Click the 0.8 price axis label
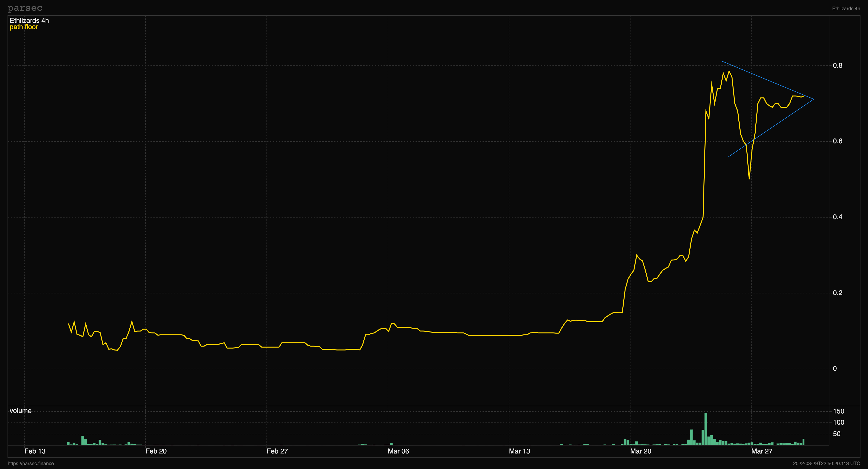 pyautogui.click(x=837, y=65)
